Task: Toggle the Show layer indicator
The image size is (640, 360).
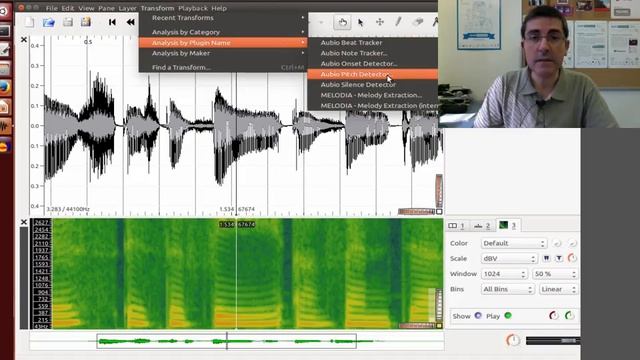Action: point(478,316)
